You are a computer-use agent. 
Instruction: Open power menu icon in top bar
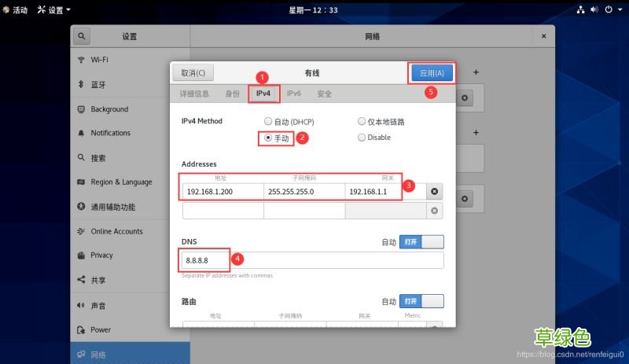[609, 9]
